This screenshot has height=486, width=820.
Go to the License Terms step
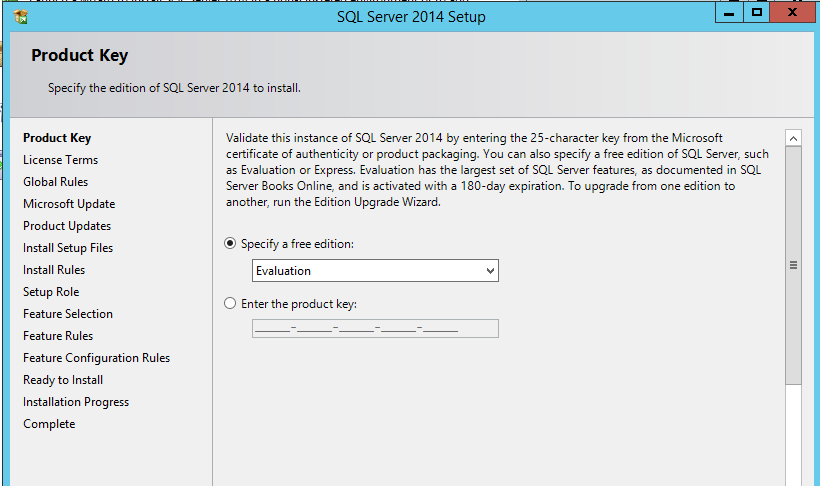click(60, 160)
